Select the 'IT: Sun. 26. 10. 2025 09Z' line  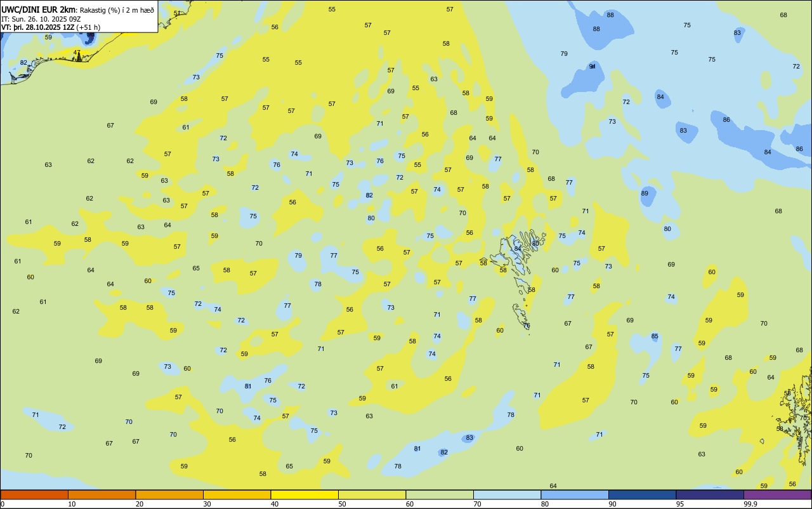pos(43,18)
